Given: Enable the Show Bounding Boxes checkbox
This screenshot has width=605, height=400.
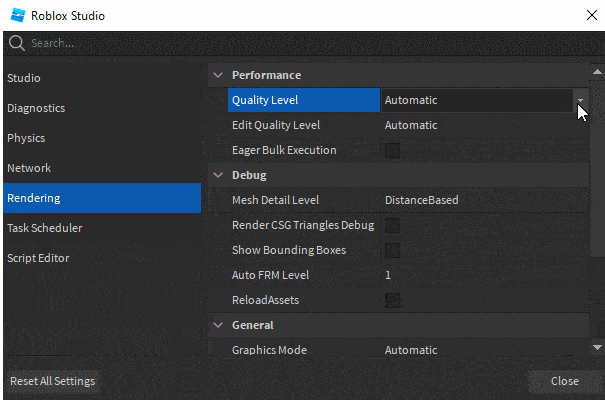Looking at the screenshot, I should pyautogui.click(x=392, y=250).
